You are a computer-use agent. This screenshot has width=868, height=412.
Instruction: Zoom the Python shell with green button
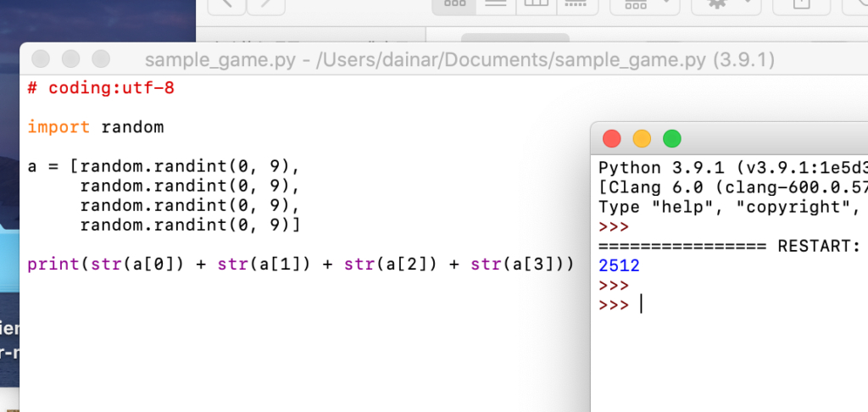(671, 139)
